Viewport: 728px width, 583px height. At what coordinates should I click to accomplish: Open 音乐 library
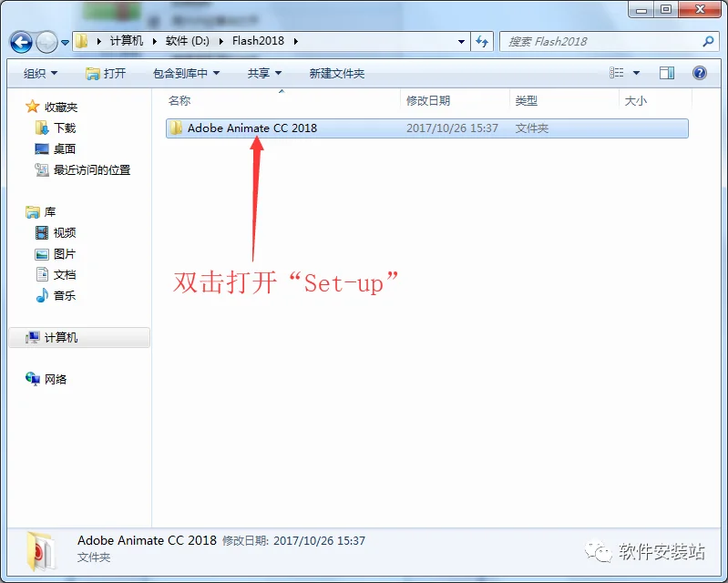tap(65, 296)
